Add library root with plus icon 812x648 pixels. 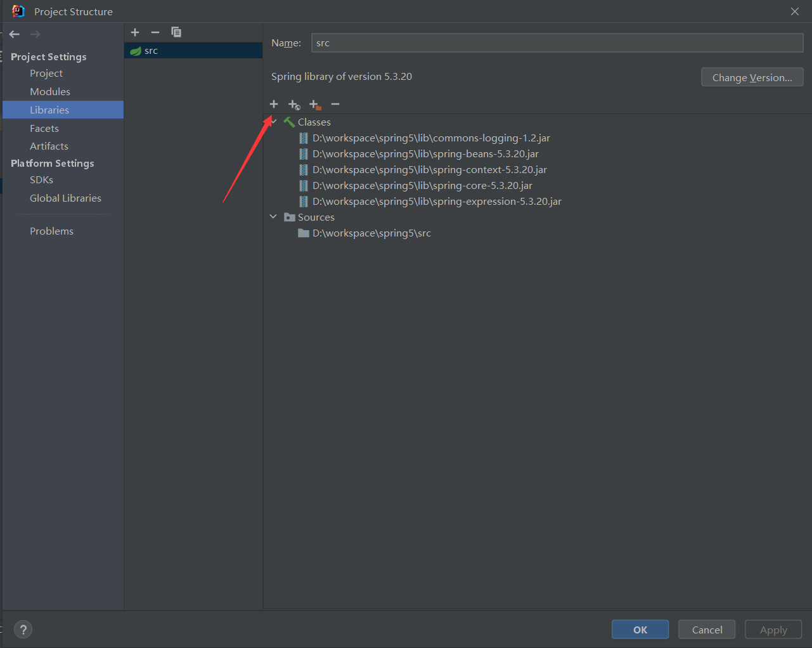coord(274,104)
